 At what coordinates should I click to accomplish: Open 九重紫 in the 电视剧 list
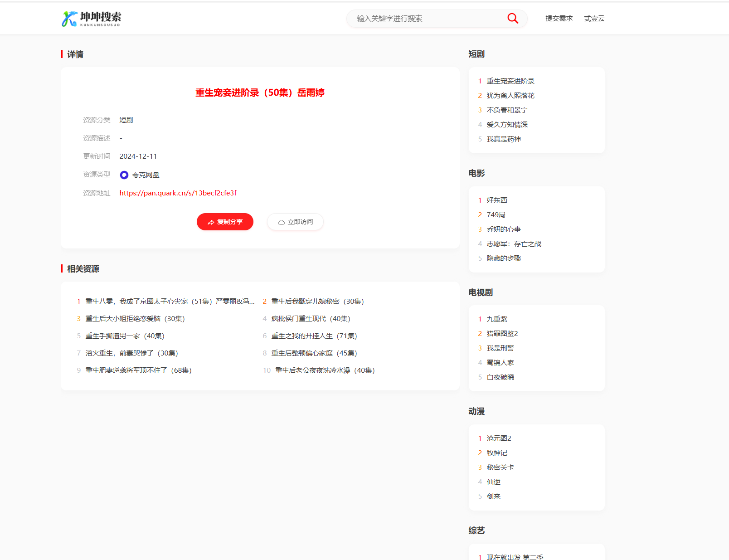pos(497,319)
